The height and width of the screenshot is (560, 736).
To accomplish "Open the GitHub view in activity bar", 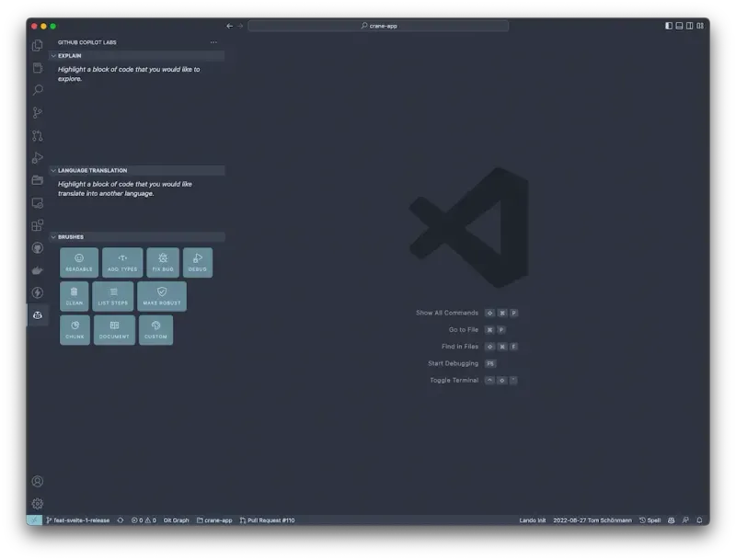I will click(x=38, y=248).
